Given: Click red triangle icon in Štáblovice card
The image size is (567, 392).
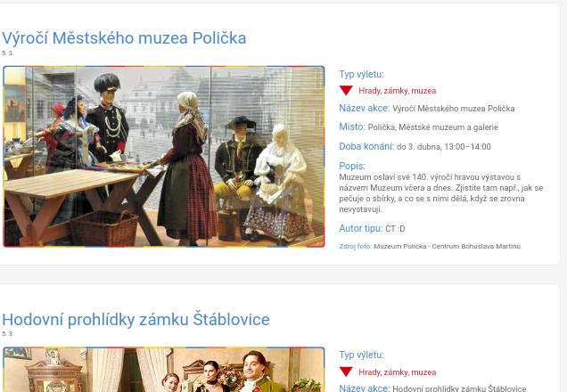Looking at the screenshot, I should pyautogui.click(x=346, y=372).
